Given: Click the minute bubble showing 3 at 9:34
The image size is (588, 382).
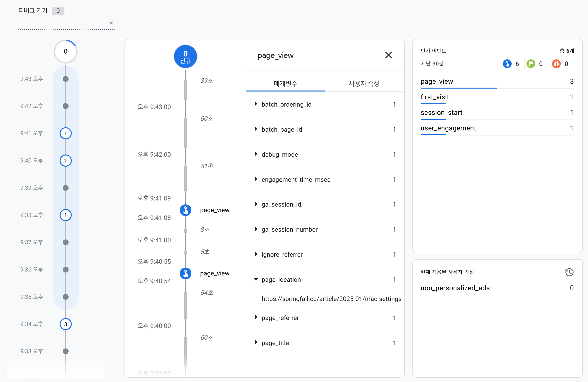Looking at the screenshot, I should coord(65,324).
